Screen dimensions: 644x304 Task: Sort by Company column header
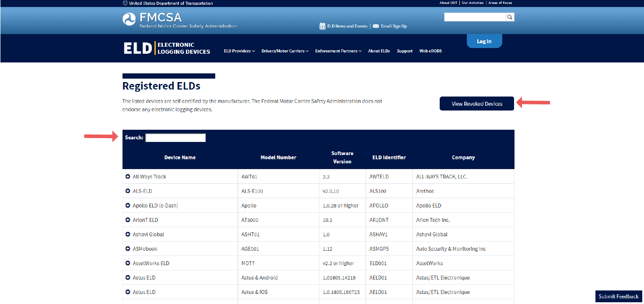(x=463, y=157)
